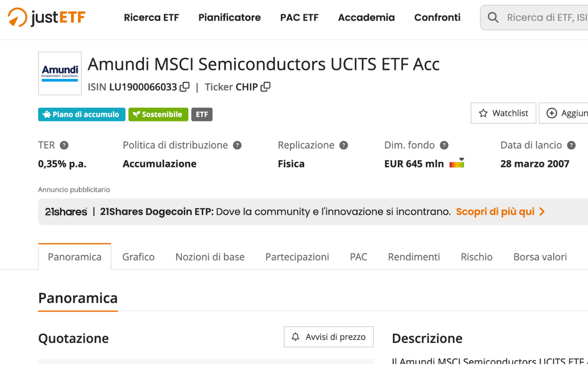Viewport: 588px width, 392px height.
Task: Open the Accademia menu item
Action: coord(366,17)
